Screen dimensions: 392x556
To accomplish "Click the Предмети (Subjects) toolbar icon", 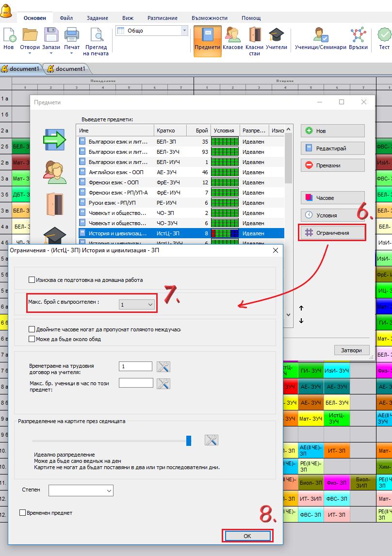I will coord(207,40).
